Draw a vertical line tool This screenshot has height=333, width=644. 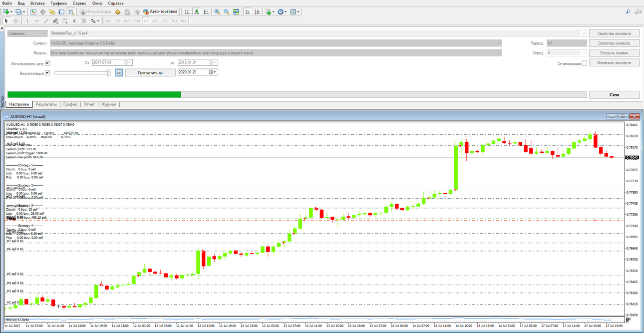coord(27,21)
